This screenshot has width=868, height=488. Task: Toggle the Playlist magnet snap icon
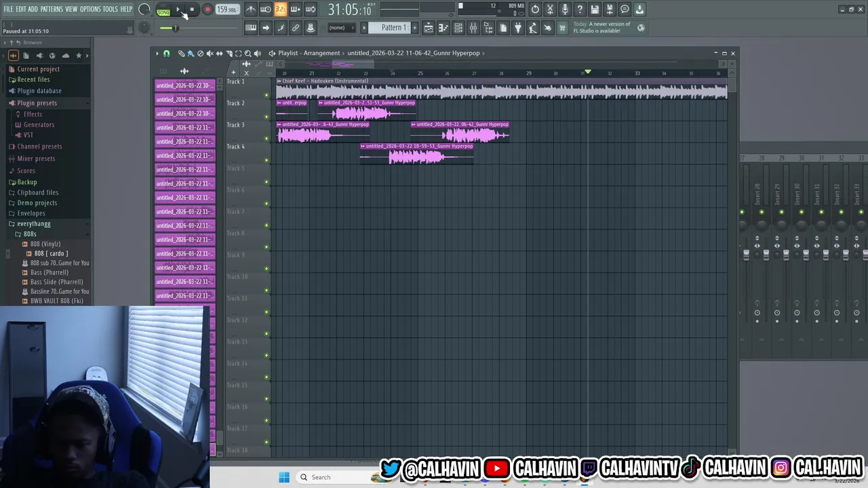coord(166,53)
